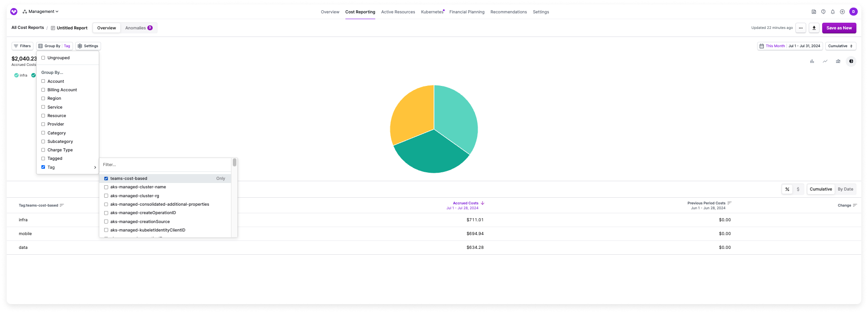Check the Account group-by checkbox
Viewport: 868px width, 313px height.
coord(43,81)
